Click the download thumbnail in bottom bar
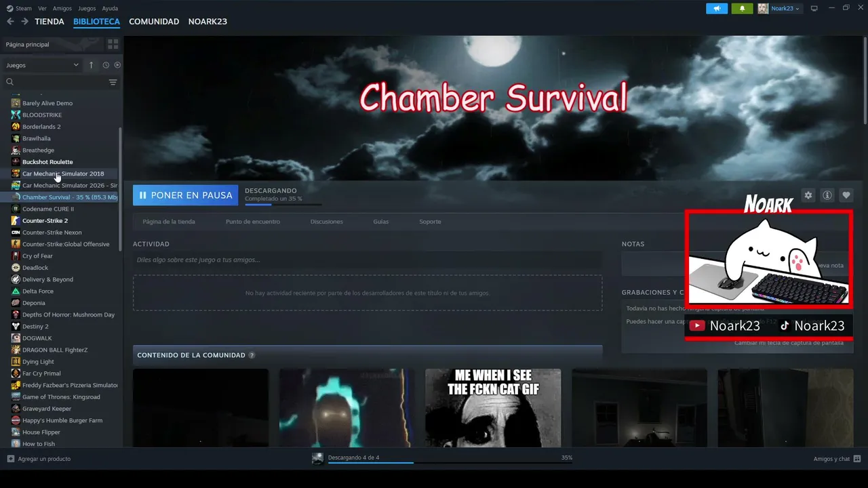The height and width of the screenshot is (488, 868). (317, 459)
